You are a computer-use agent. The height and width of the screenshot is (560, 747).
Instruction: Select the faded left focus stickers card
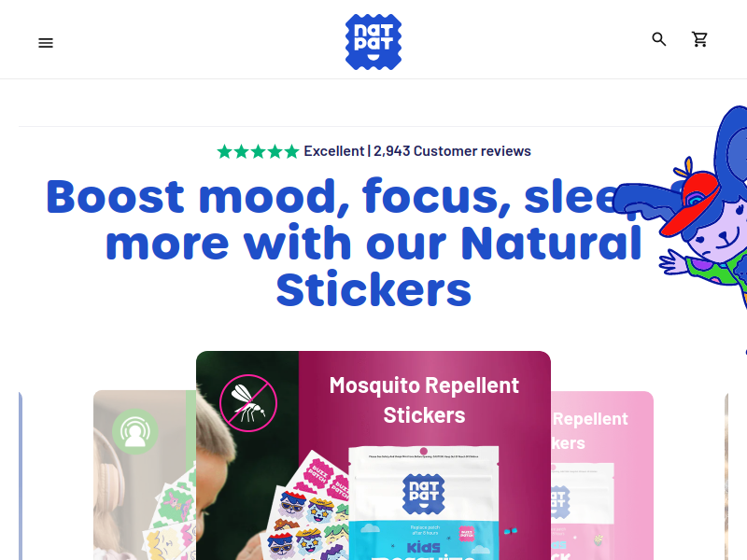pos(145,475)
